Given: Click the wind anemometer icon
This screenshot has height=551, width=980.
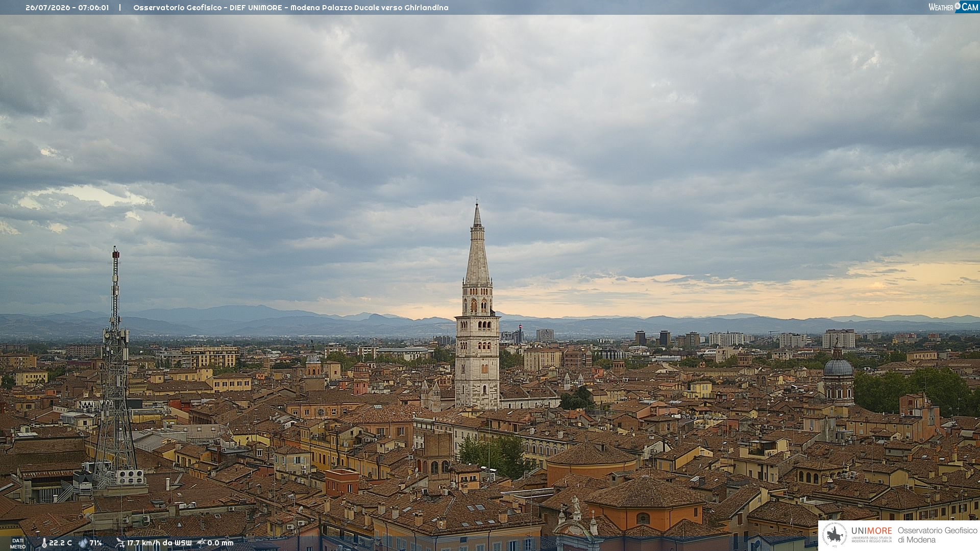Looking at the screenshot, I should (120, 543).
